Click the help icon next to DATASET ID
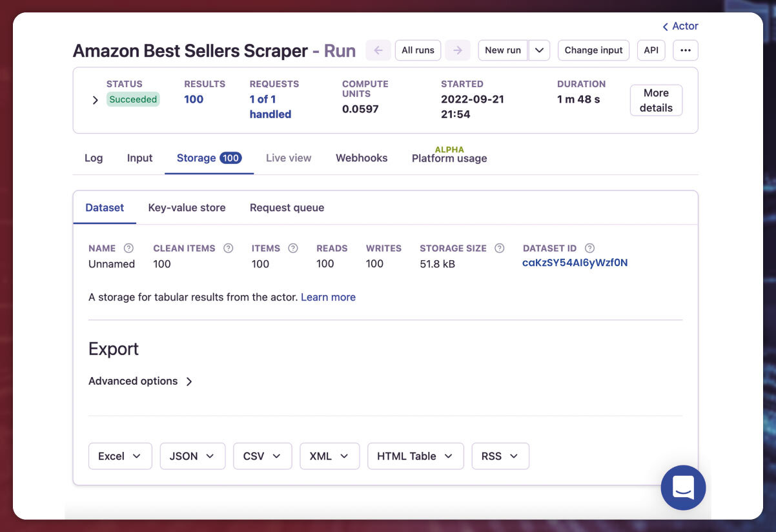776x532 pixels. [x=589, y=248]
